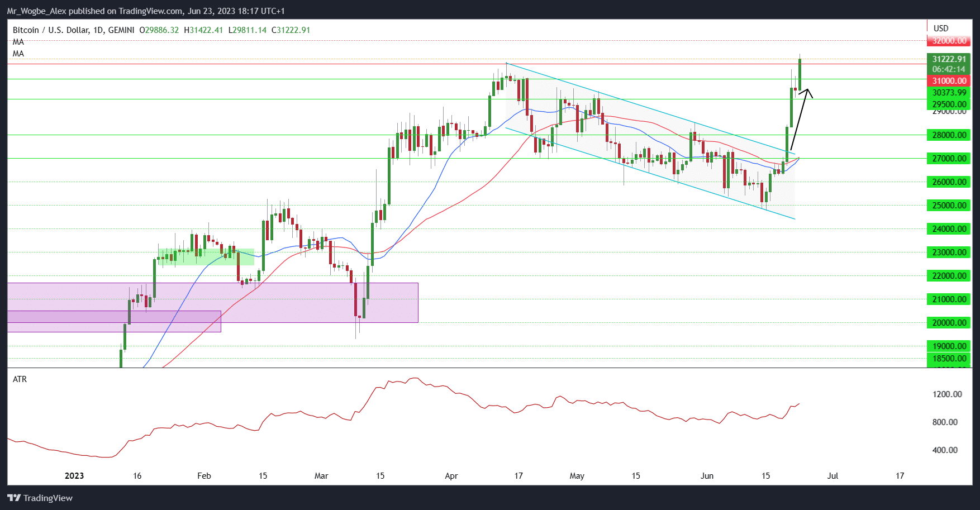Click the green 30373.99 price label
This screenshot has height=510, width=980.
[x=949, y=93]
